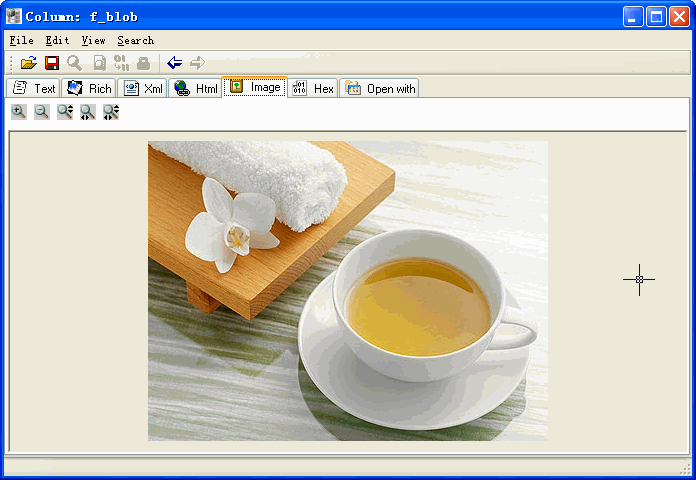Click the last zoom icon in the row
The image size is (696, 480).
(111, 112)
